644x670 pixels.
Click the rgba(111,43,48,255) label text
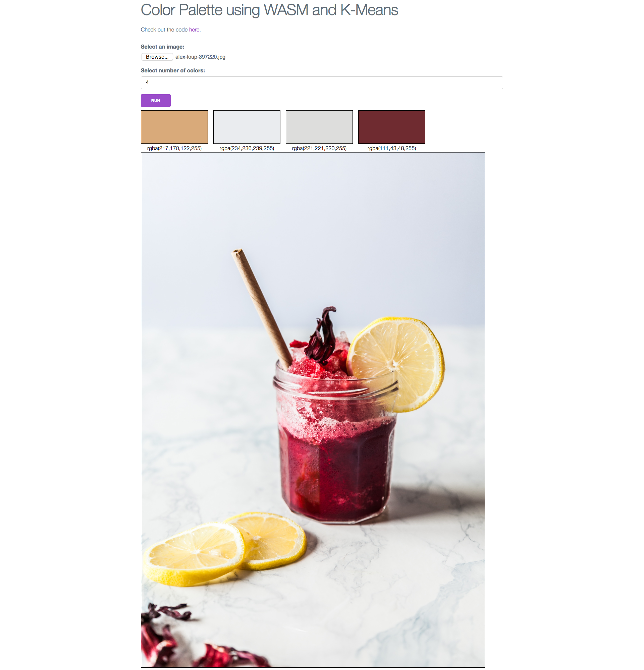[x=391, y=148]
